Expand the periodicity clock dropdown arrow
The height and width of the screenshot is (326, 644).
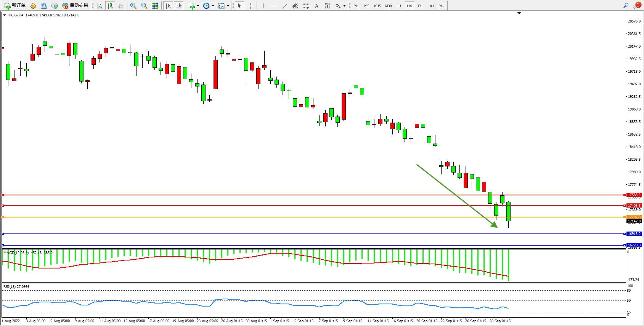[x=213, y=6]
